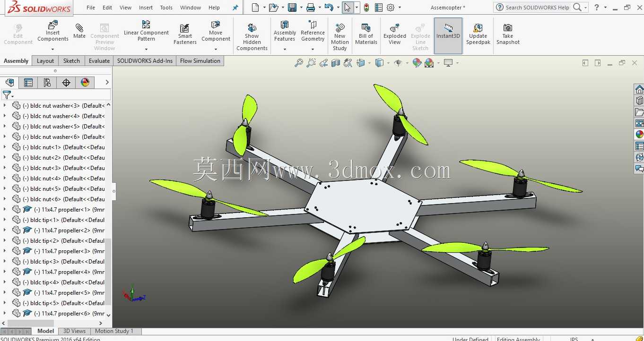Open Bill of Materials

click(x=366, y=34)
